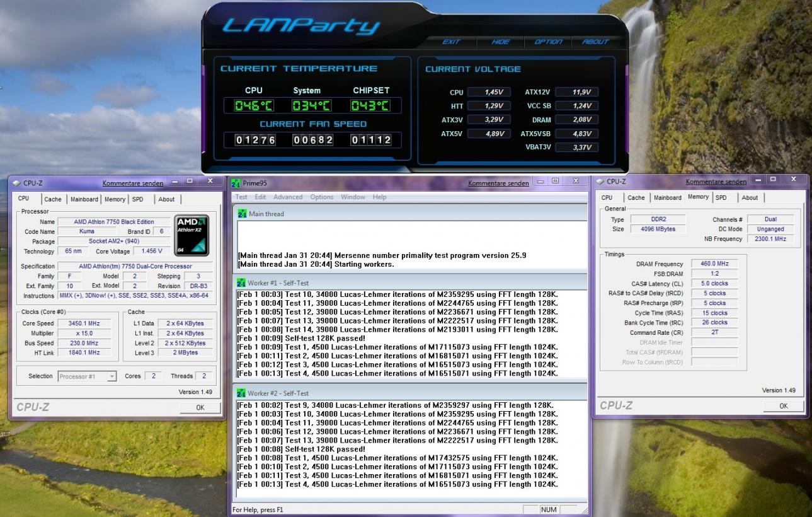812x517 pixels.
Task: Open the Memory tab in left CPU-Z window
Action: click(115, 199)
